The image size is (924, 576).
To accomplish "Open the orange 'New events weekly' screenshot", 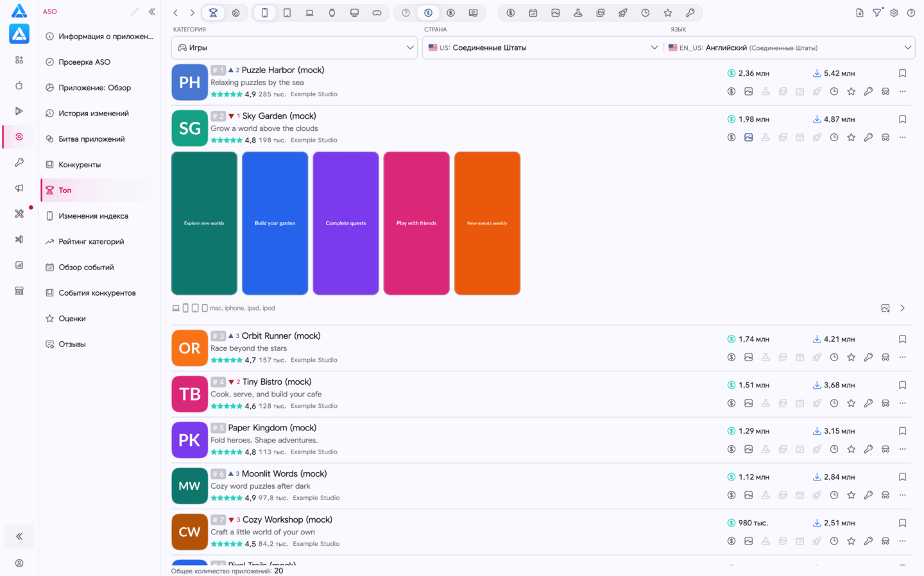I will 487,223.
